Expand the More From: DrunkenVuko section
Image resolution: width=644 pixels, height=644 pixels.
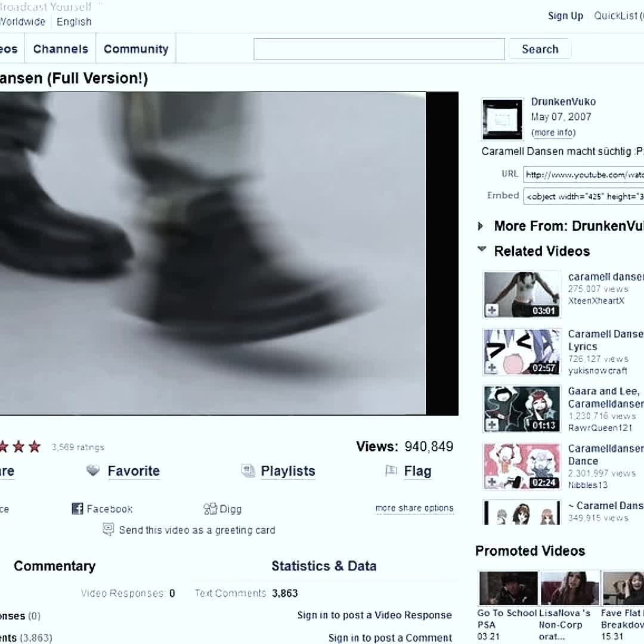(481, 226)
